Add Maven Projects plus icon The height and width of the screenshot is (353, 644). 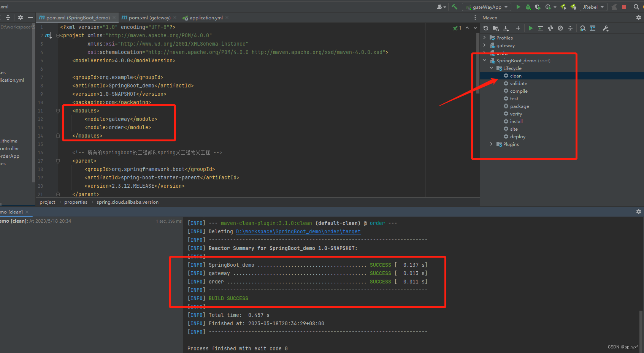(x=518, y=28)
